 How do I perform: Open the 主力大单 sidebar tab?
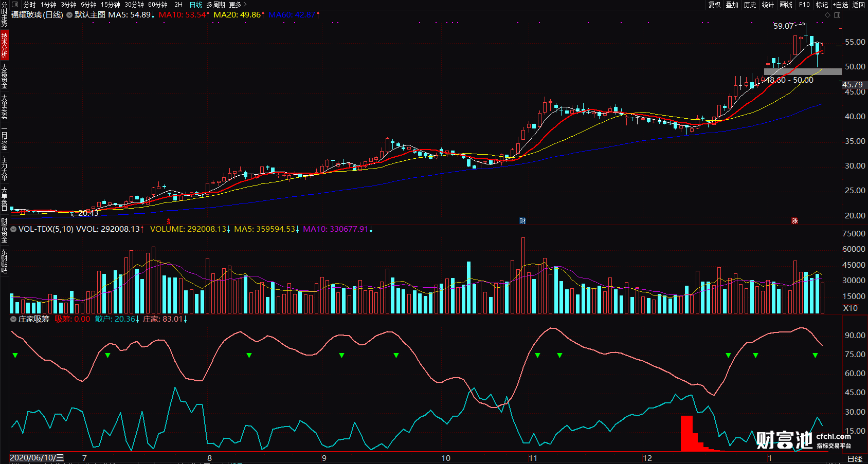[x=4, y=169]
